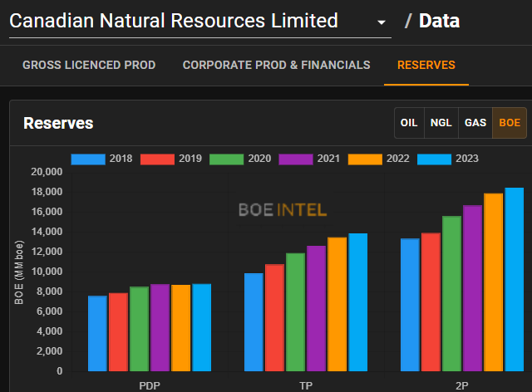532x392 pixels.
Task: Click the 2020 2P green bar
Action: pyautogui.click(x=451, y=294)
